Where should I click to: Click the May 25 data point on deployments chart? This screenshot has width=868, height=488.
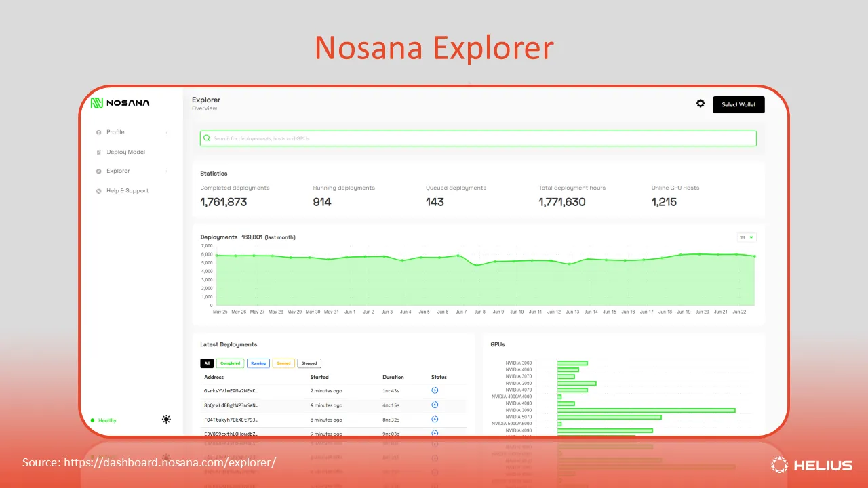pos(217,256)
